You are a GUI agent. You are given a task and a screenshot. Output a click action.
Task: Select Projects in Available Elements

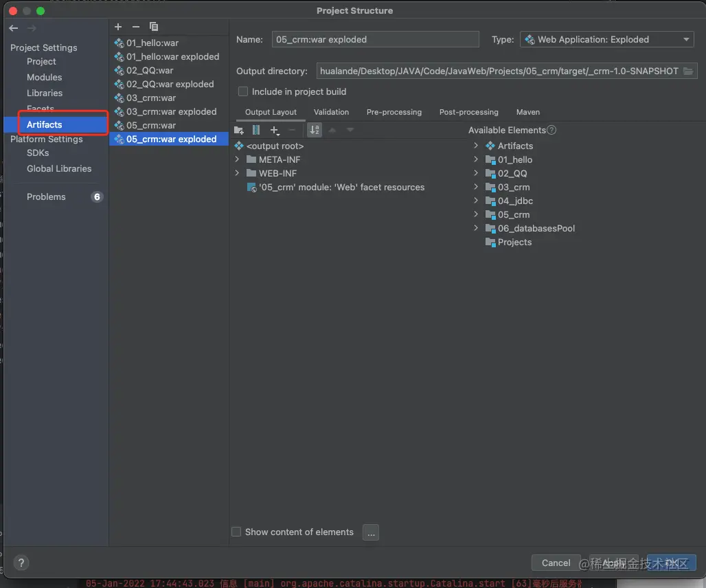tap(508, 242)
